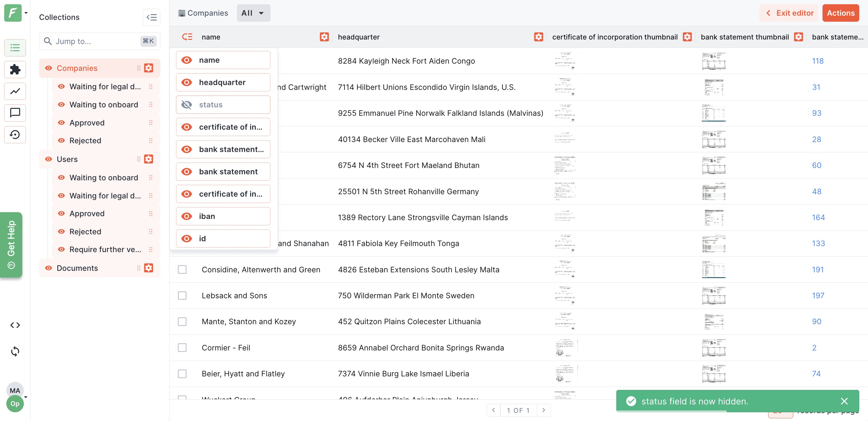Hide the iban field
The height and width of the screenshot is (421, 868).
tap(187, 217)
